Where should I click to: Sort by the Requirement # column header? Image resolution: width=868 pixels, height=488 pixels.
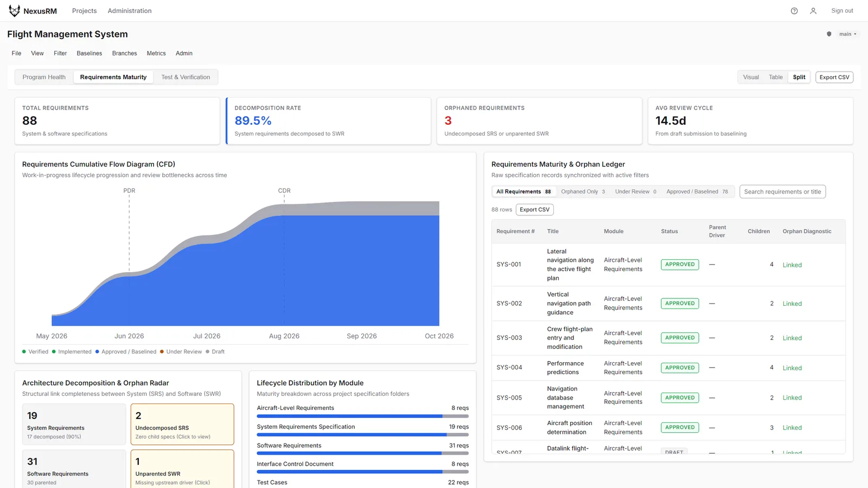(x=515, y=231)
